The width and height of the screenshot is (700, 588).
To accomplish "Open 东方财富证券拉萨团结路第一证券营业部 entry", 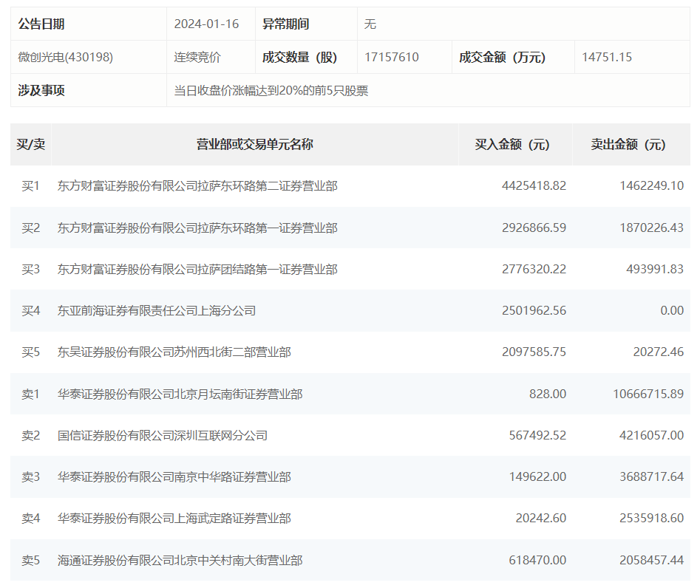I will (x=197, y=269).
